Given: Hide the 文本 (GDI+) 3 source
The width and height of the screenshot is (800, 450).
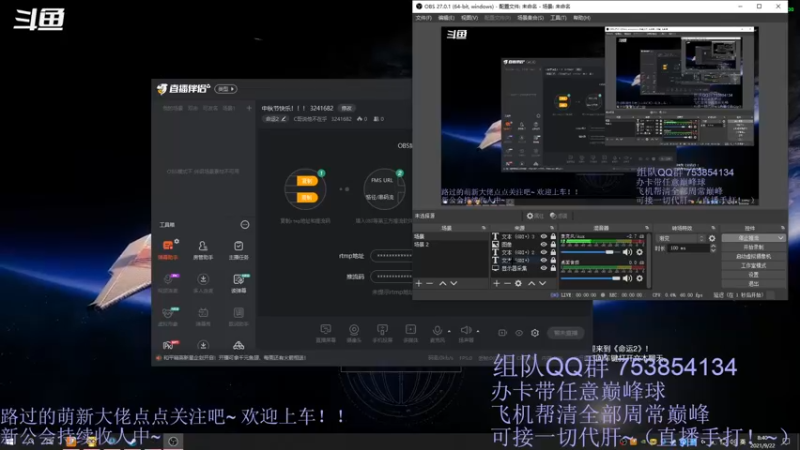Looking at the screenshot, I should point(544,236).
